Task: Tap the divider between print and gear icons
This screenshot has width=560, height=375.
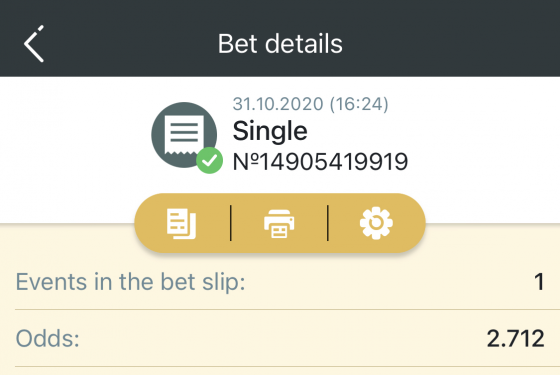Action: point(328,223)
